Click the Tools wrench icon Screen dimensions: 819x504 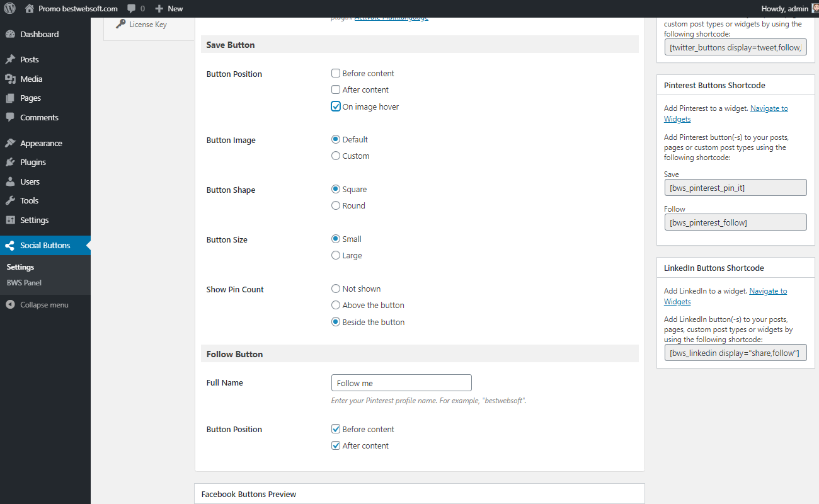(10, 200)
